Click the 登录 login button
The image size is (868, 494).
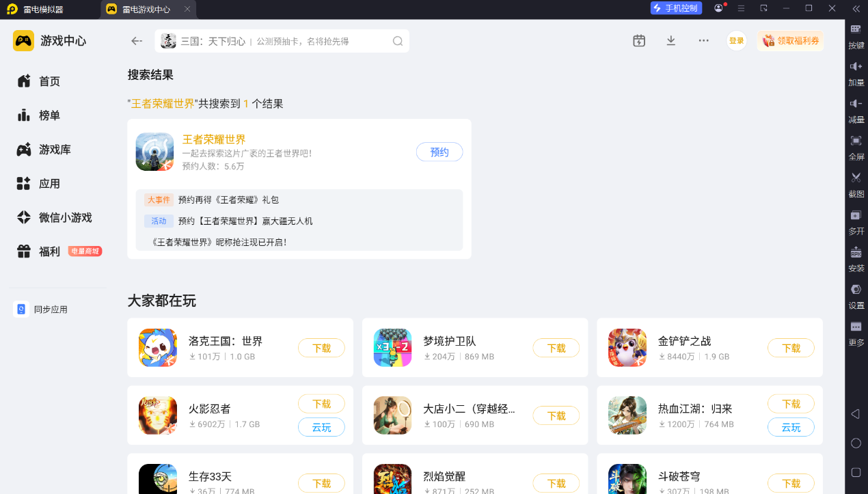[737, 41]
